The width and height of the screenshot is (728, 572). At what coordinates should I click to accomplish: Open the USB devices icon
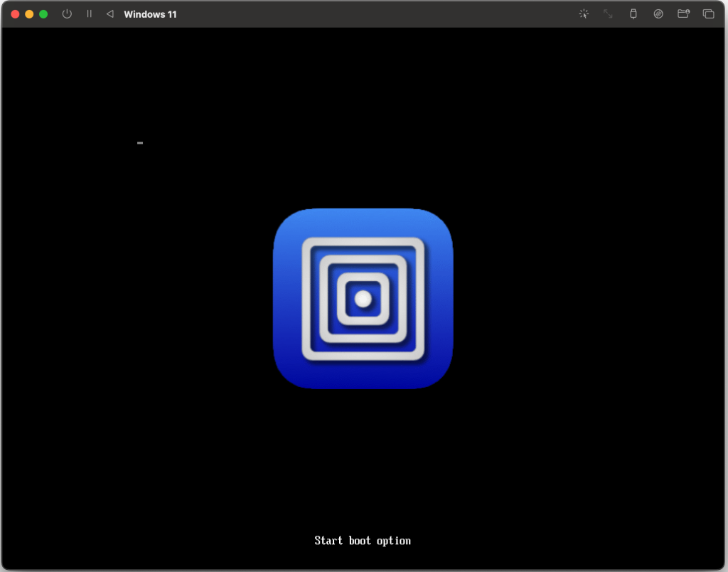coord(633,14)
